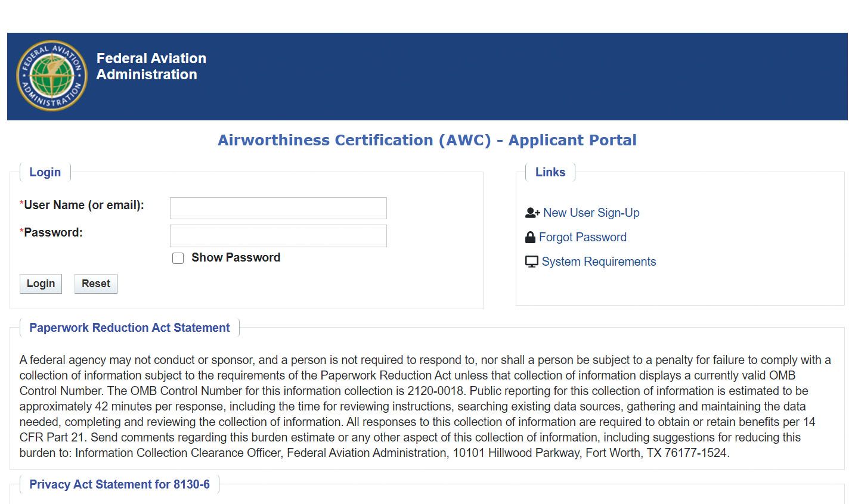
Task: Submit credentials with the Login button
Action: (x=41, y=284)
